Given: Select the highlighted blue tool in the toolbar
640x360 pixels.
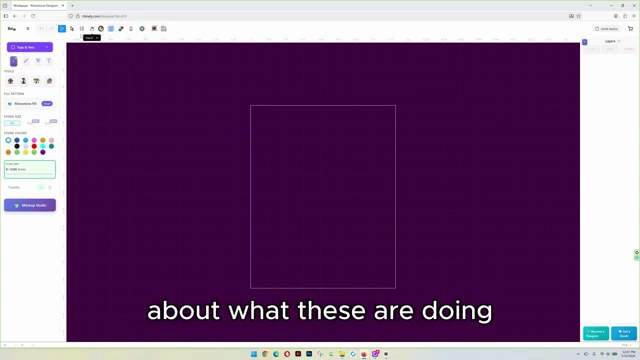Looking at the screenshot, I should click(62, 29).
